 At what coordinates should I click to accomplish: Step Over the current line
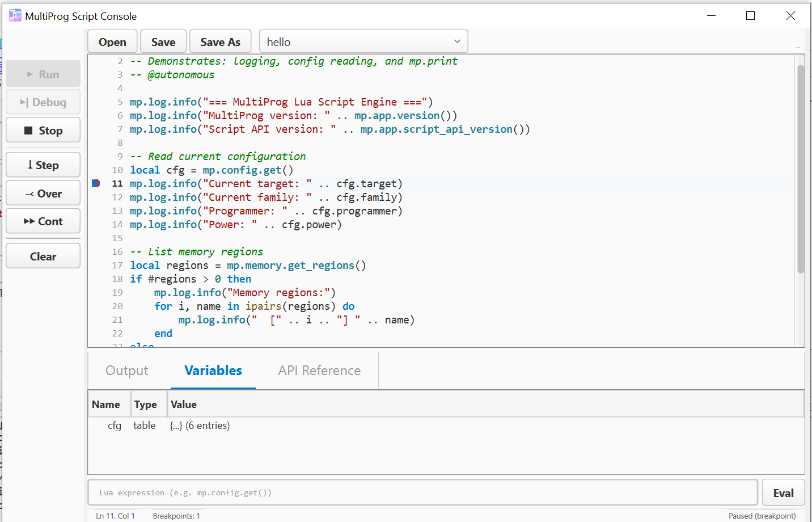click(43, 193)
